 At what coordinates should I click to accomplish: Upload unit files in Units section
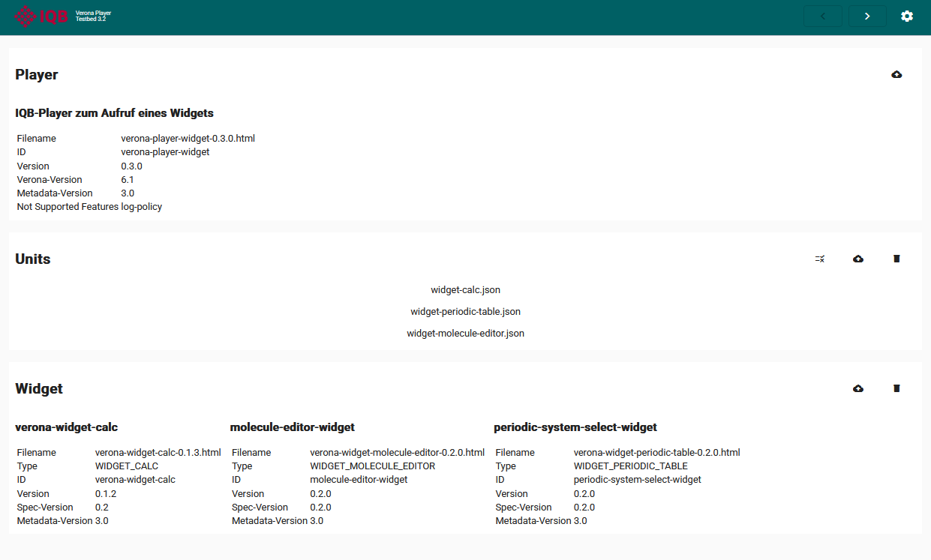[858, 259]
